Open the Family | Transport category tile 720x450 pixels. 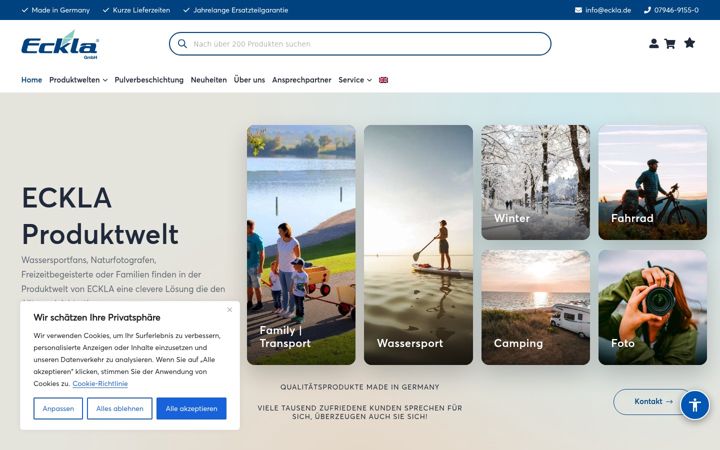301,245
